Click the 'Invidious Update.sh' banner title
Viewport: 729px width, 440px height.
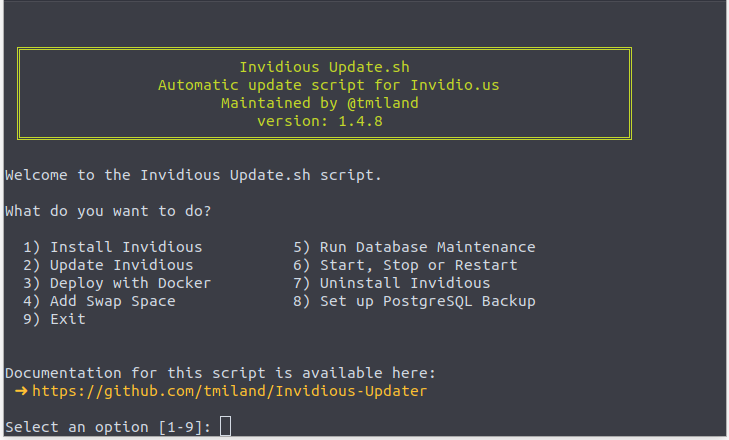[325, 67]
